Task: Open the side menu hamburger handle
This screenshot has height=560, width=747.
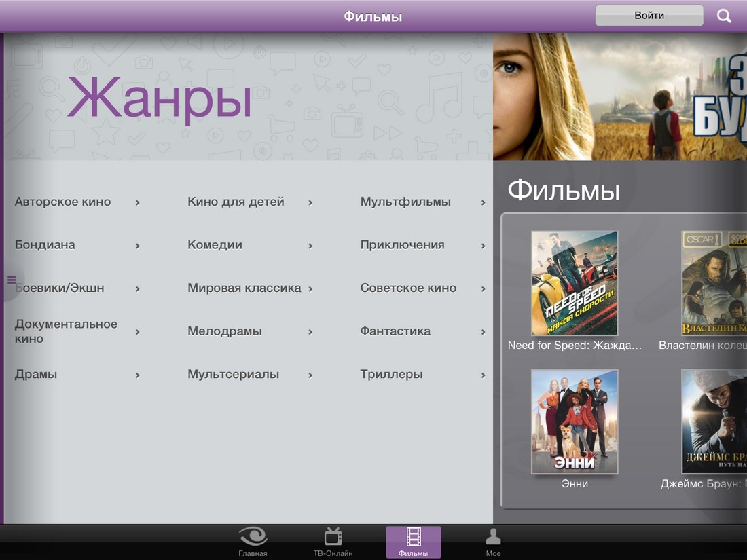Action: click(12, 280)
